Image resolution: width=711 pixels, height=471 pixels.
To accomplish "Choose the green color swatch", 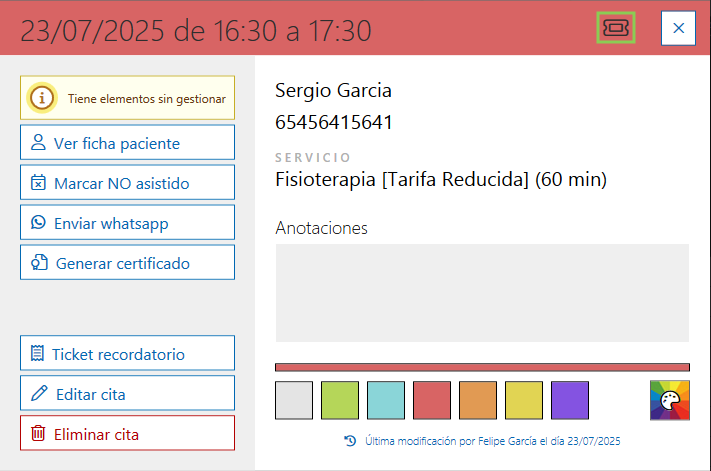I will [340, 400].
